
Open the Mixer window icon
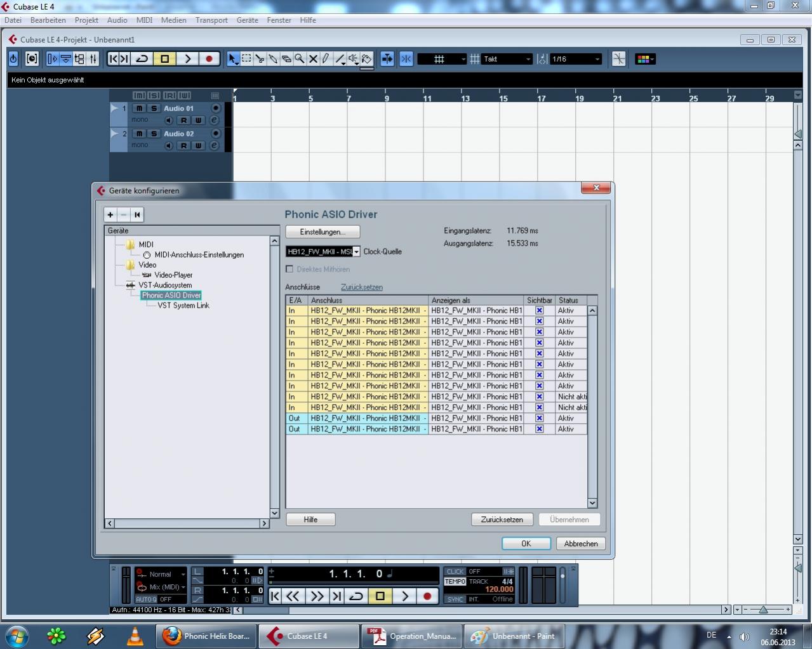point(93,59)
